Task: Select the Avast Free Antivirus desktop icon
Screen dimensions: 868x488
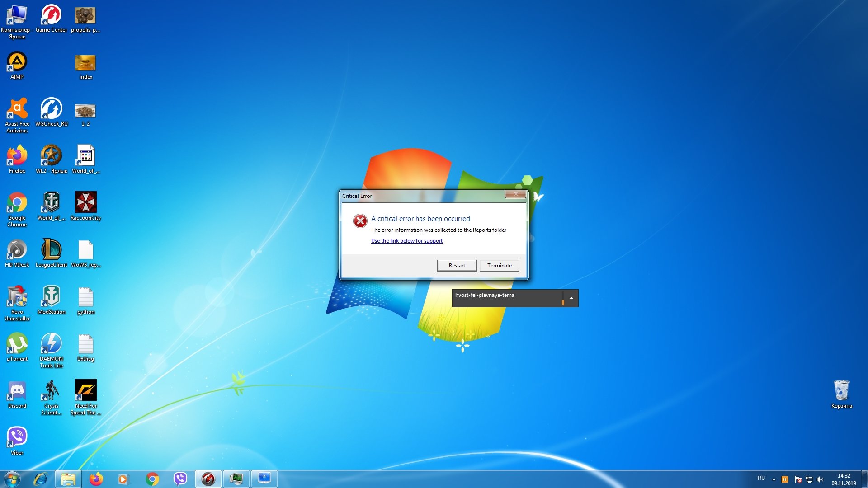Action: [17, 115]
